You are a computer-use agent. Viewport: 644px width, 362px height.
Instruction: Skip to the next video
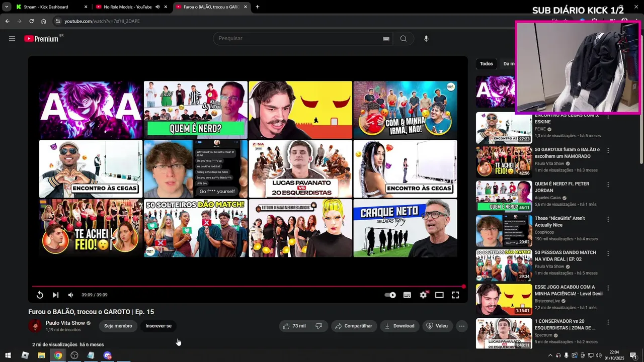tap(55, 295)
